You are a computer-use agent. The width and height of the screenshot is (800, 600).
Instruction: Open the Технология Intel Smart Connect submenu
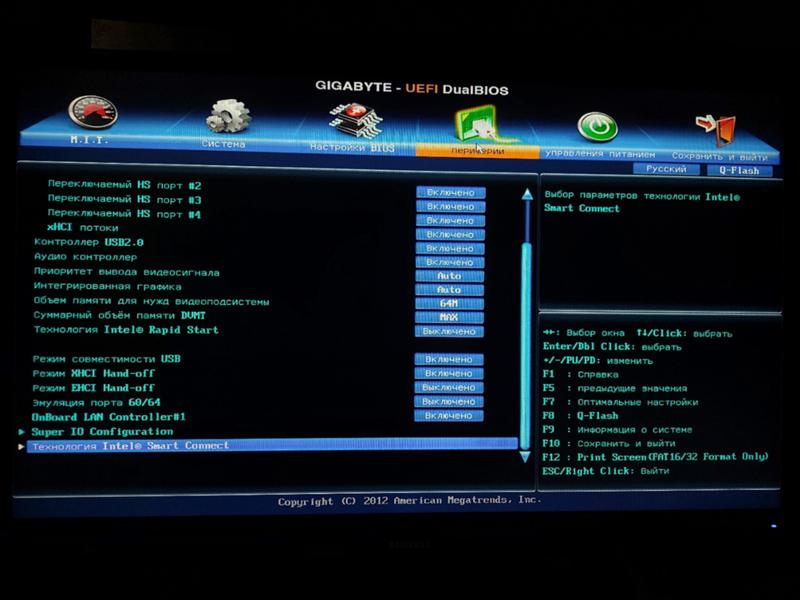pyautogui.click(x=272, y=445)
